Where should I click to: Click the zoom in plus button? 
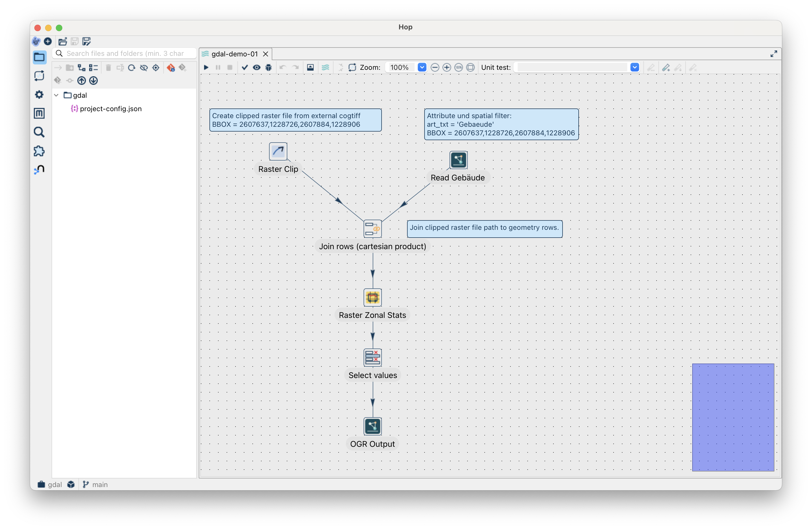pyautogui.click(x=446, y=68)
